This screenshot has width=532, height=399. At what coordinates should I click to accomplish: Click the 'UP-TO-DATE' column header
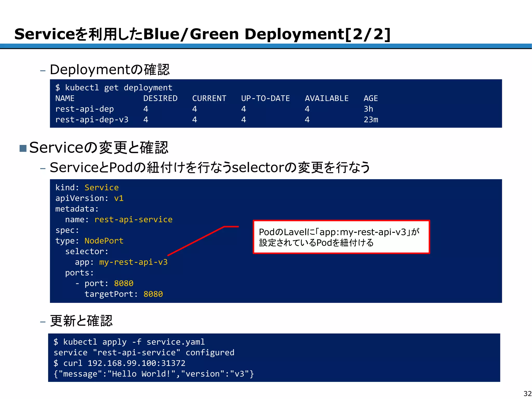pos(265,98)
